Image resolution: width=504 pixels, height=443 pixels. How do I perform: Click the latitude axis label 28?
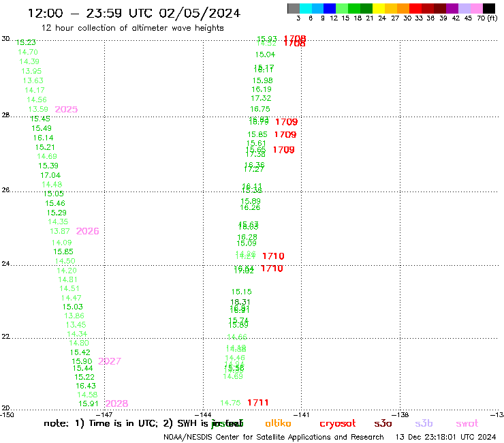[5, 115]
